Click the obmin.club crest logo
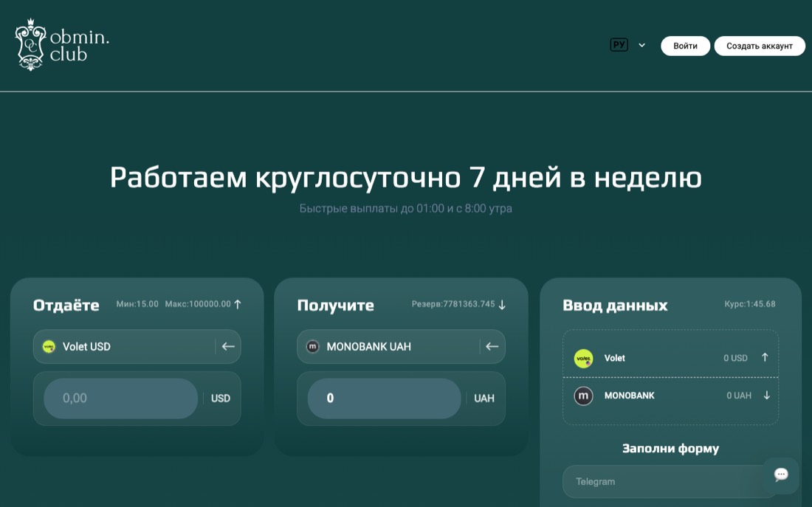812x507 pixels. tap(30, 44)
